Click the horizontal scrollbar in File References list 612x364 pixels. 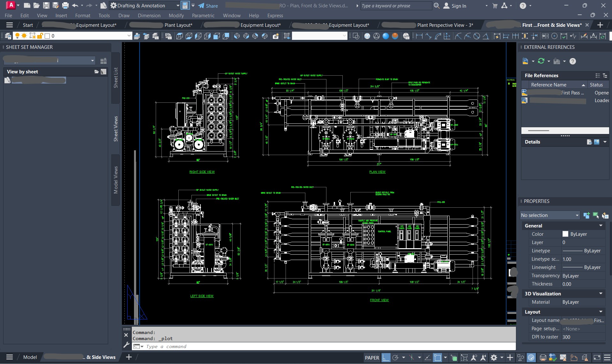tap(539, 130)
